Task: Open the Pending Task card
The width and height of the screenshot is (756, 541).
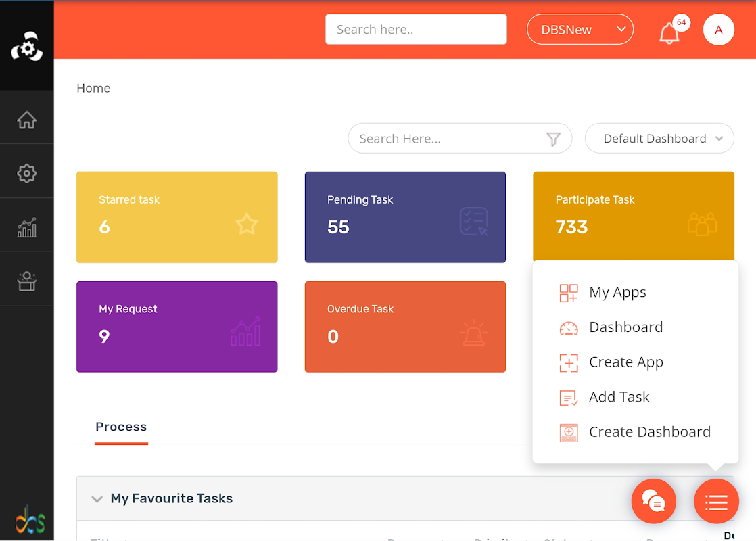Action: (x=405, y=217)
